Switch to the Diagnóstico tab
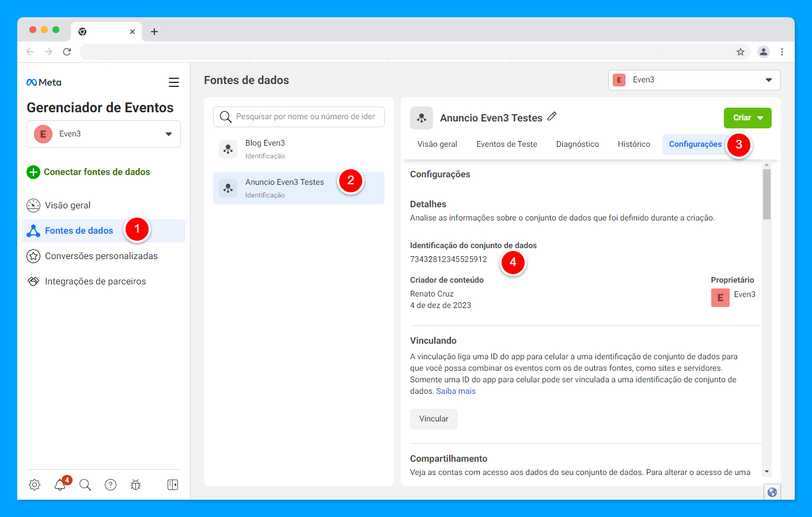Image resolution: width=812 pixels, height=517 pixels. (578, 144)
